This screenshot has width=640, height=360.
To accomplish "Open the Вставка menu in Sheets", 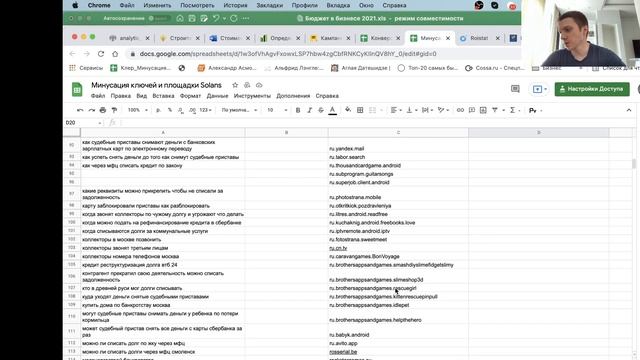I will pos(163,96).
